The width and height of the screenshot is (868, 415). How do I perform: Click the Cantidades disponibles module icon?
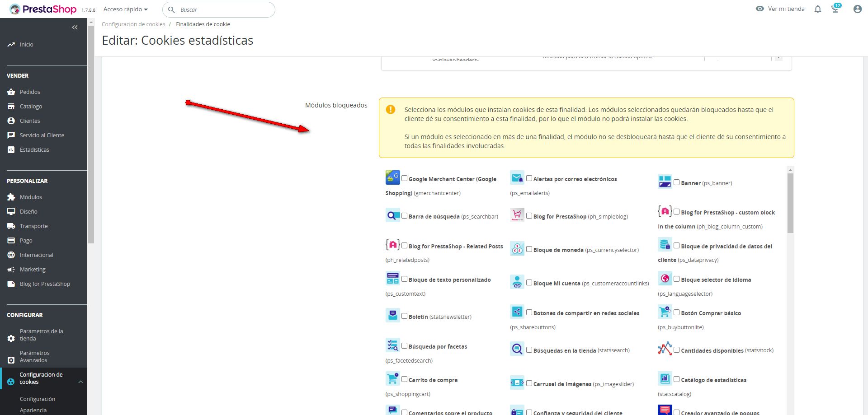pyautogui.click(x=665, y=349)
